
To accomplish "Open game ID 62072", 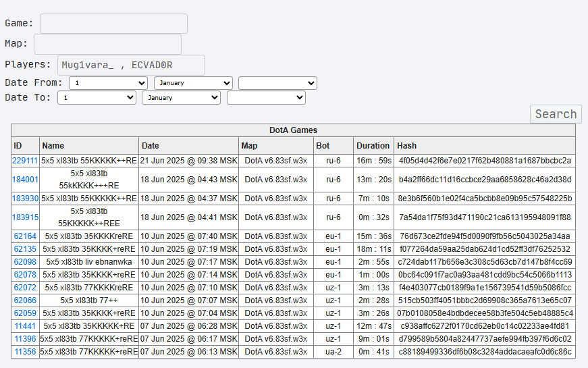I will pyautogui.click(x=25, y=288).
